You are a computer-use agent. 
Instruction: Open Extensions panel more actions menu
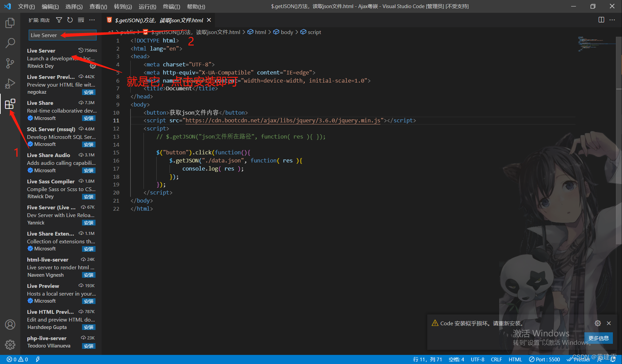92,20
